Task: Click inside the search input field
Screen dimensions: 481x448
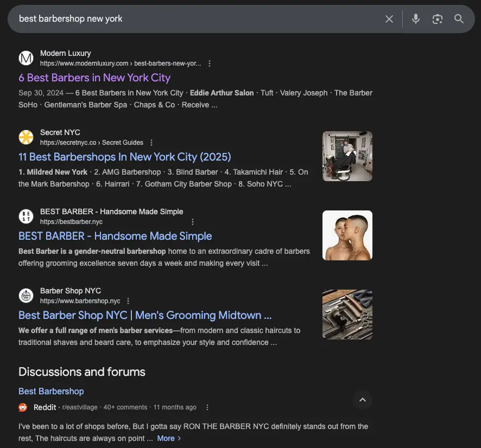Action: click(x=163, y=18)
